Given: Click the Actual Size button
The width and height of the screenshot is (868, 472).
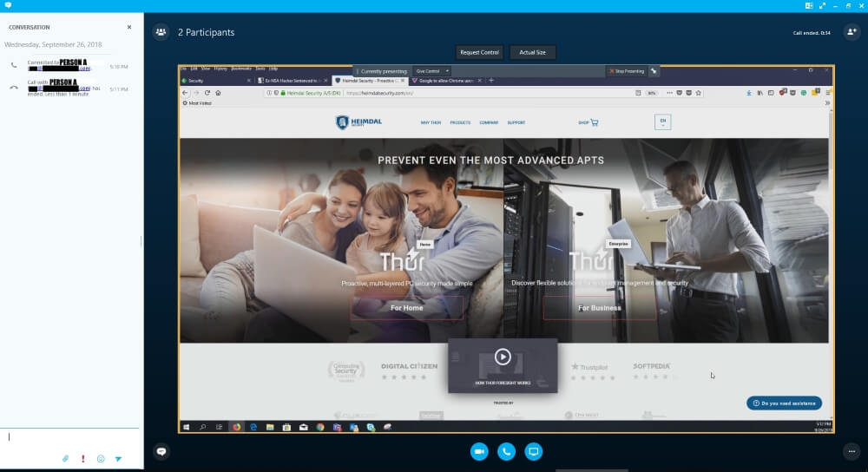Looking at the screenshot, I should click(x=532, y=52).
